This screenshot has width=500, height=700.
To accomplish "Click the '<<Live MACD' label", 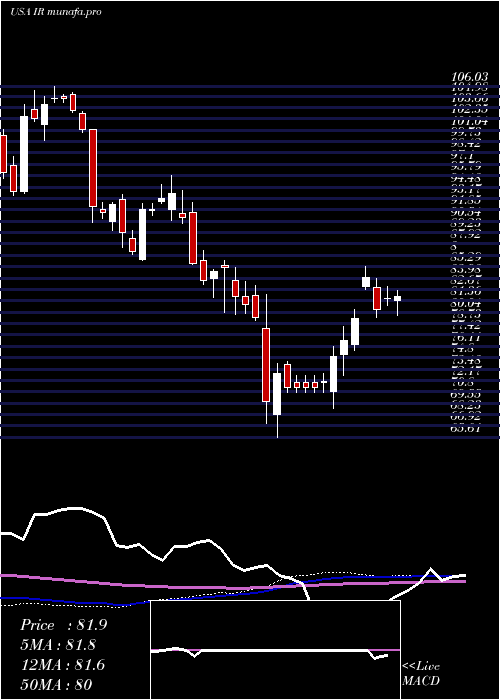I will (421, 674).
